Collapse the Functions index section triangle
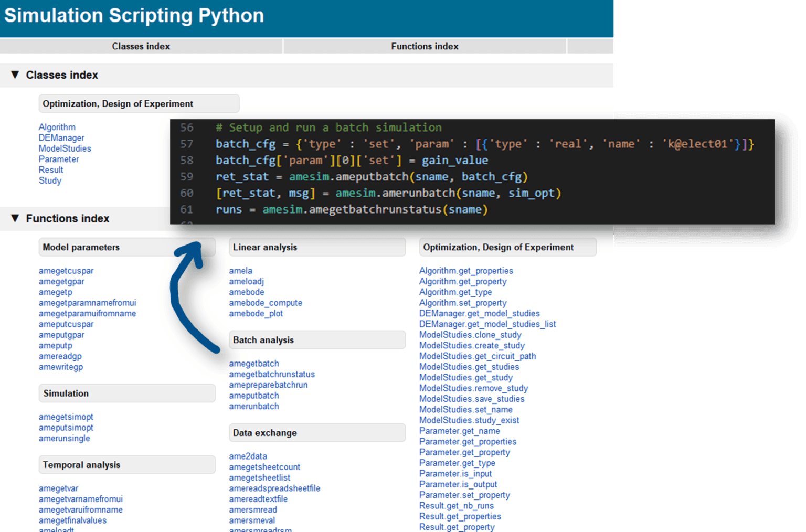806x532 pixels. pos(15,219)
